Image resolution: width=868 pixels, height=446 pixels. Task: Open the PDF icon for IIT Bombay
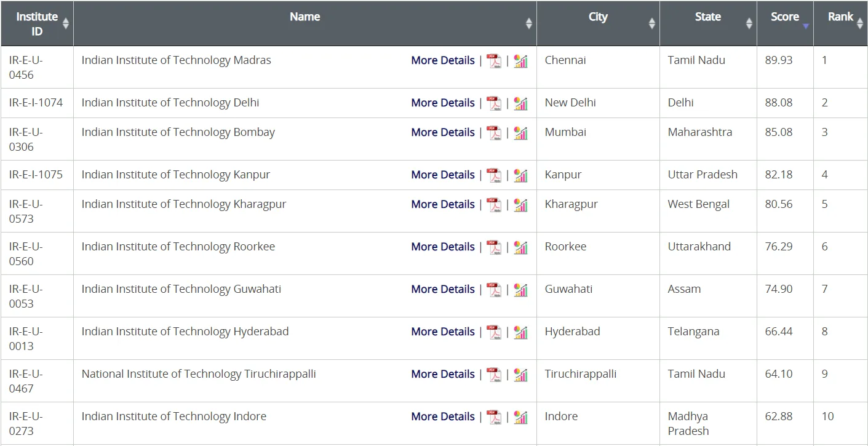[x=494, y=133]
